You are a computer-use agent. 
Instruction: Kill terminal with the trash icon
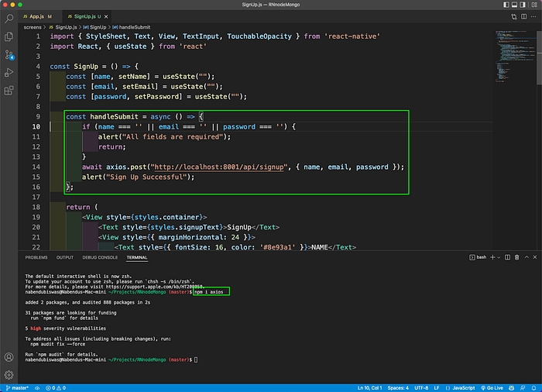[516, 257]
